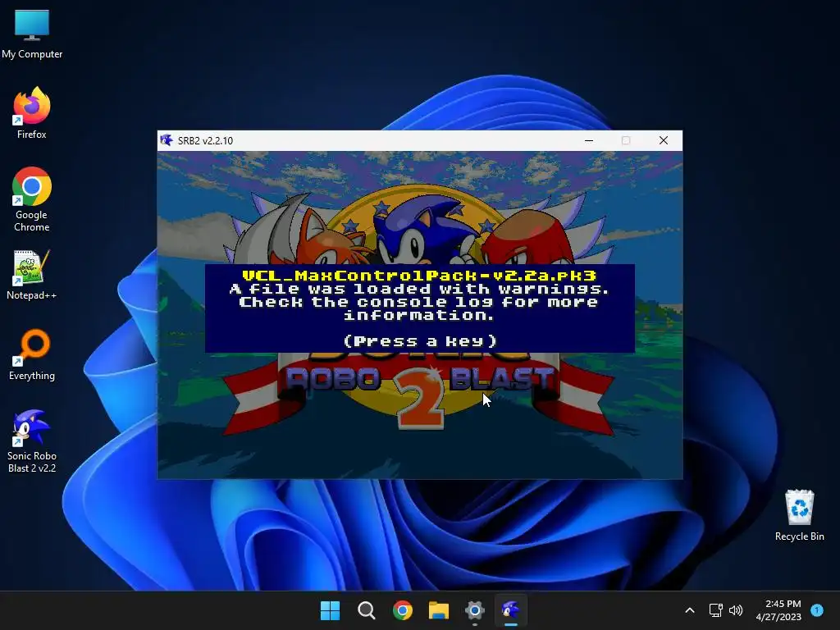Select the Firefox desktop shortcut
840x630 pixels.
coord(32,113)
